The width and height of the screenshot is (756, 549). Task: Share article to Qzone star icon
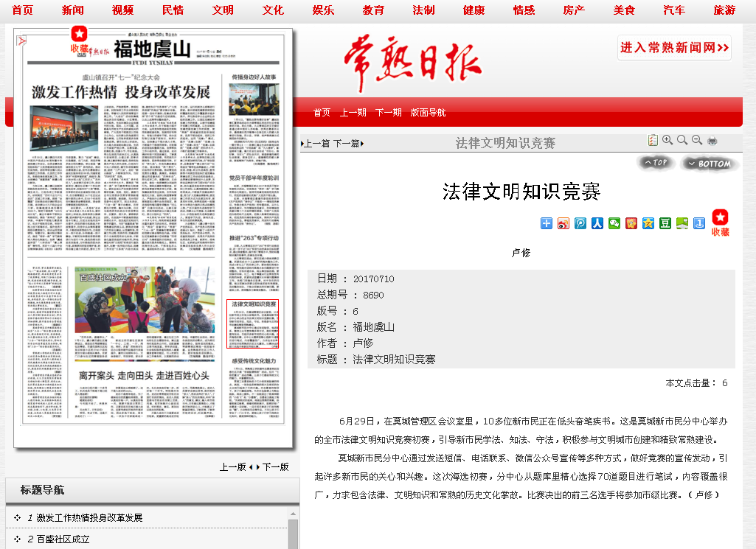click(x=648, y=223)
